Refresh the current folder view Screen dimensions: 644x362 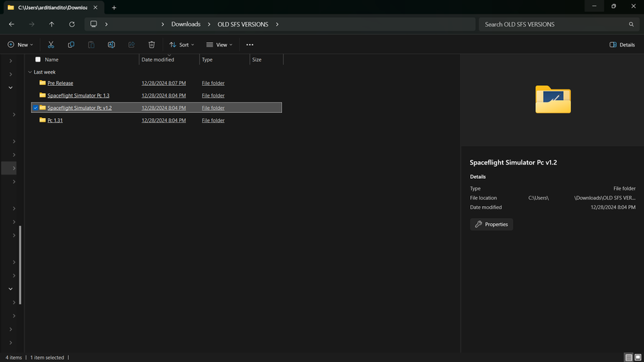72,24
